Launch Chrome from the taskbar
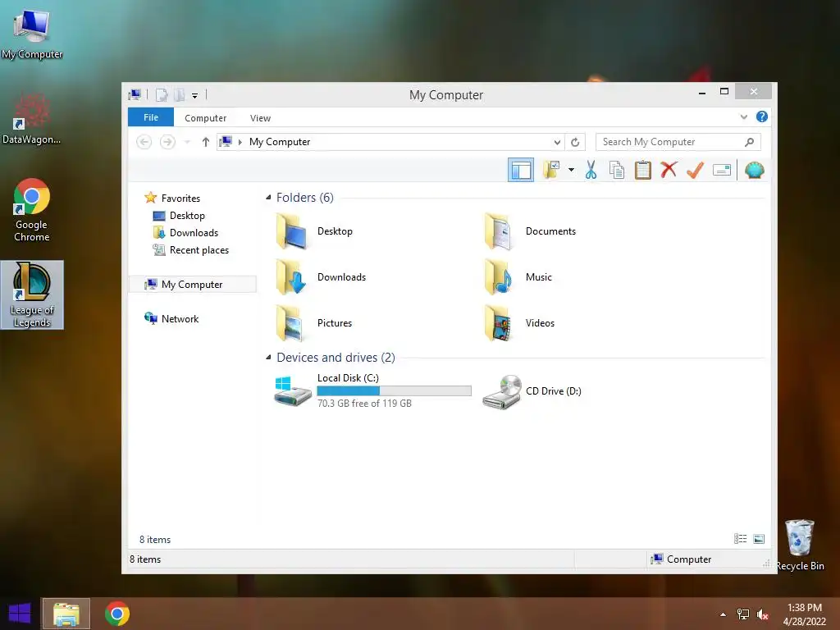 [116, 614]
